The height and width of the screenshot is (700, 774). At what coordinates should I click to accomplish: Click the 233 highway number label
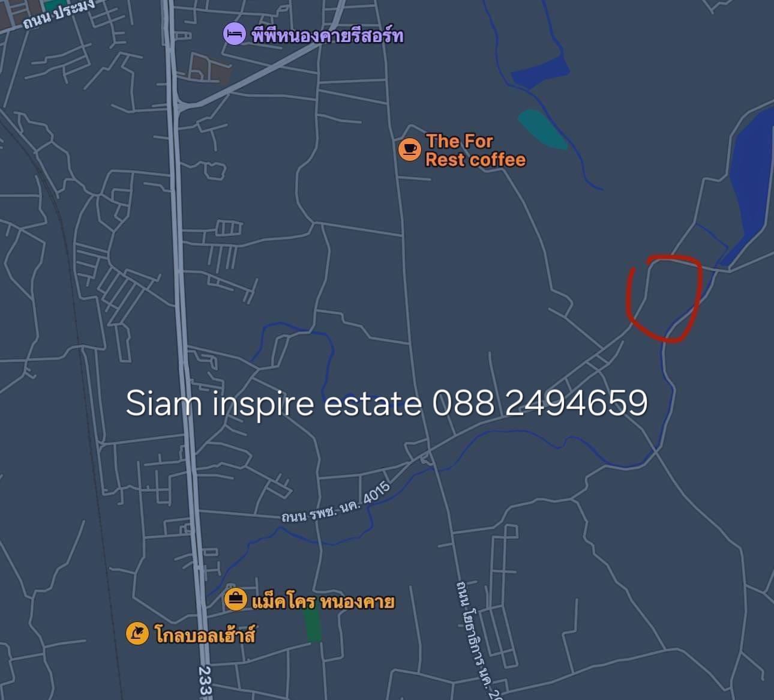coord(205,682)
